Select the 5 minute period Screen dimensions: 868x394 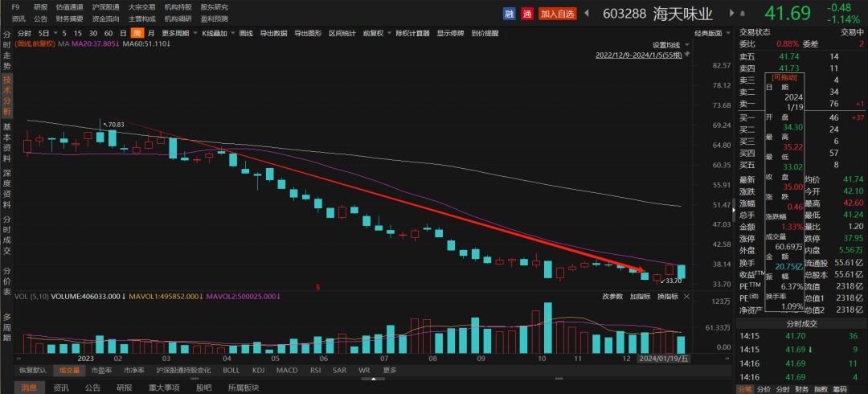[65, 33]
